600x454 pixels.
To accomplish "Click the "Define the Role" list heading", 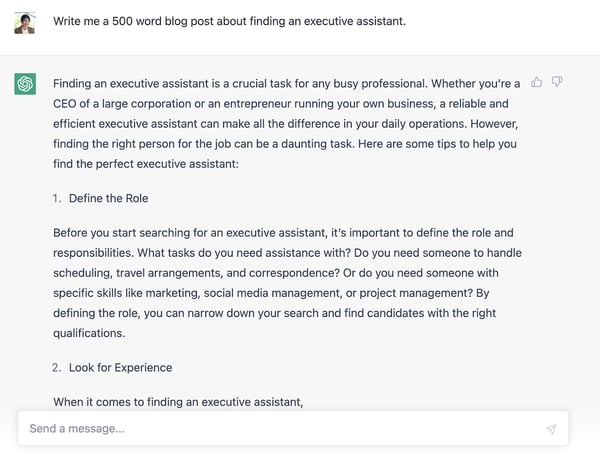I will (108, 199).
